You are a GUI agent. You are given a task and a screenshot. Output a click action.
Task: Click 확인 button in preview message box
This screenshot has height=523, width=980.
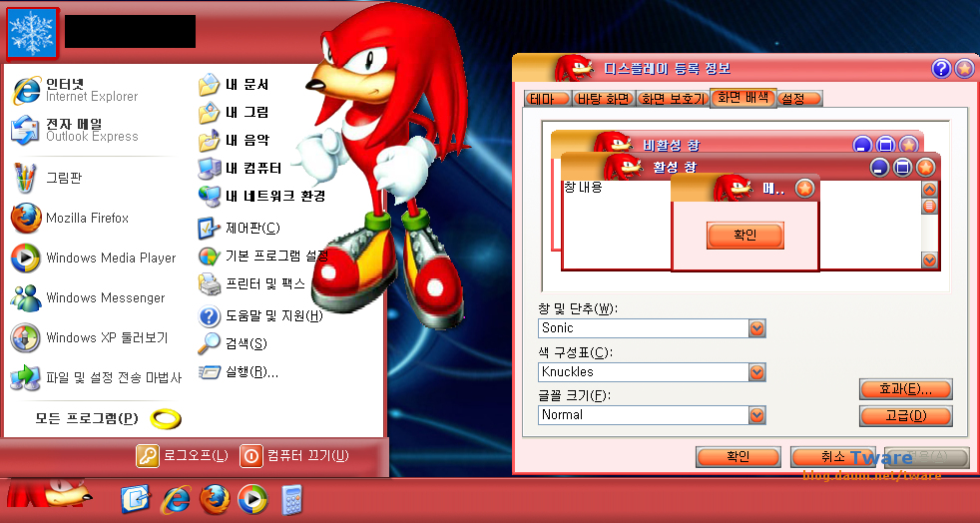click(x=745, y=235)
